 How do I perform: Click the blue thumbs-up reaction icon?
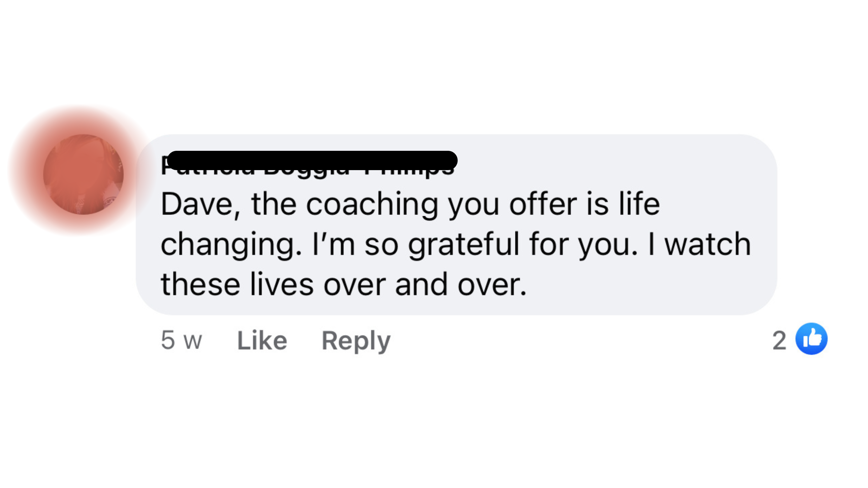tap(811, 339)
